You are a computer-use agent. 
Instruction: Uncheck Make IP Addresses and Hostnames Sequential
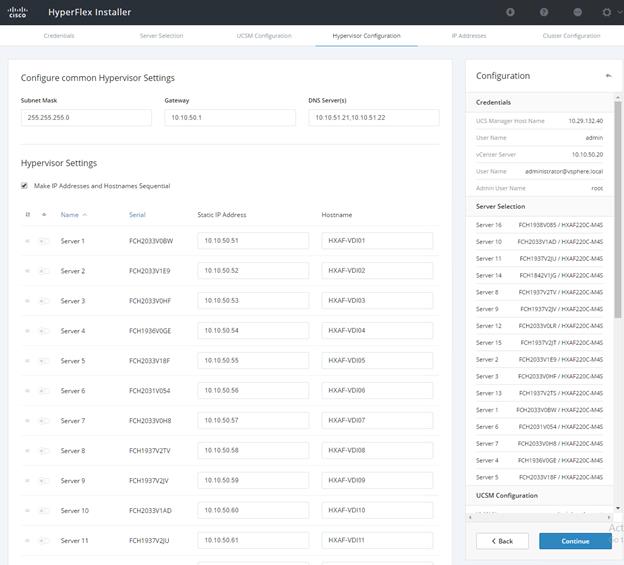point(24,186)
